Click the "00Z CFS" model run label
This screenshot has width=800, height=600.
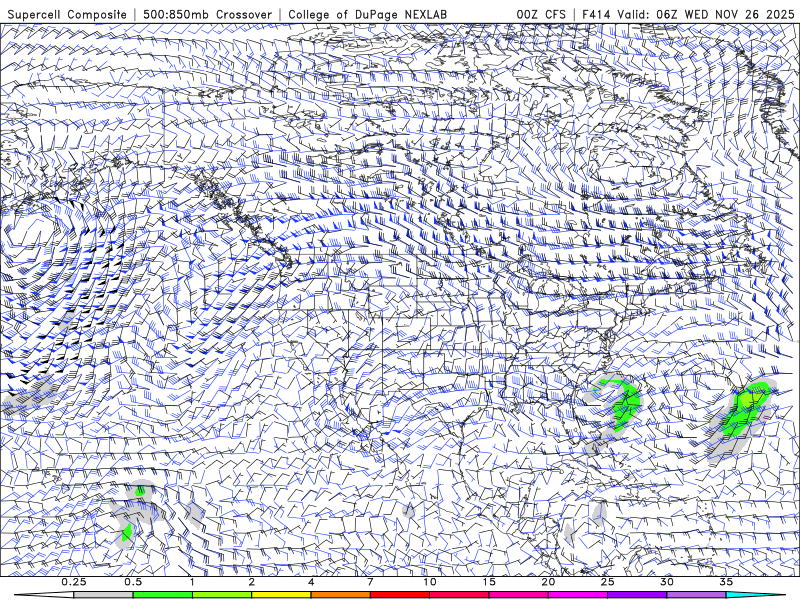coord(541,14)
